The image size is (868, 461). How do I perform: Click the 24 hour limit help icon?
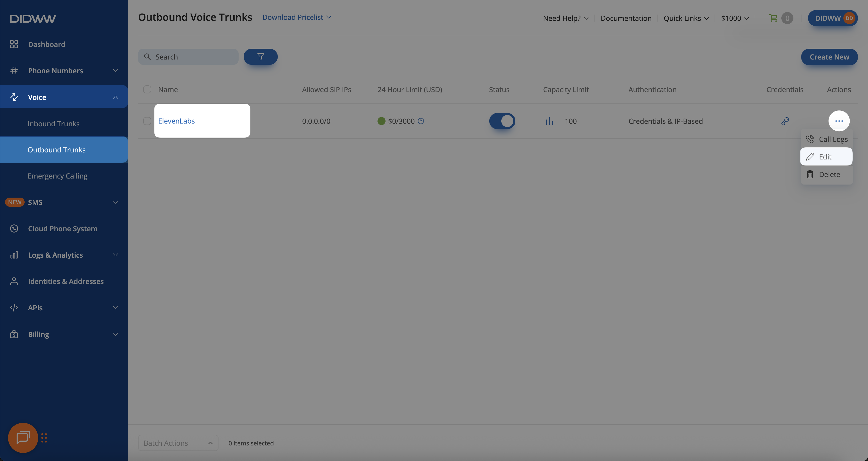(x=421, y=121)
